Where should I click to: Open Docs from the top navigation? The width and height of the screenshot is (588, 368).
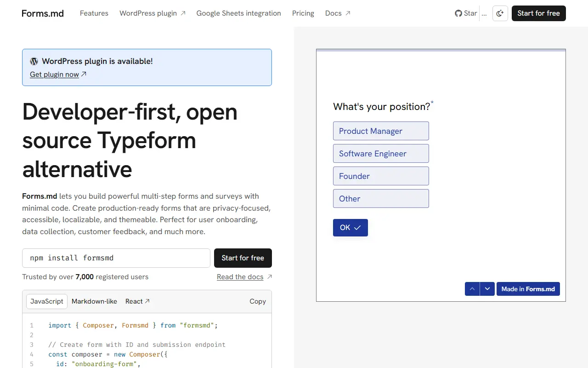pyautogui.click(x=338, y=13)
